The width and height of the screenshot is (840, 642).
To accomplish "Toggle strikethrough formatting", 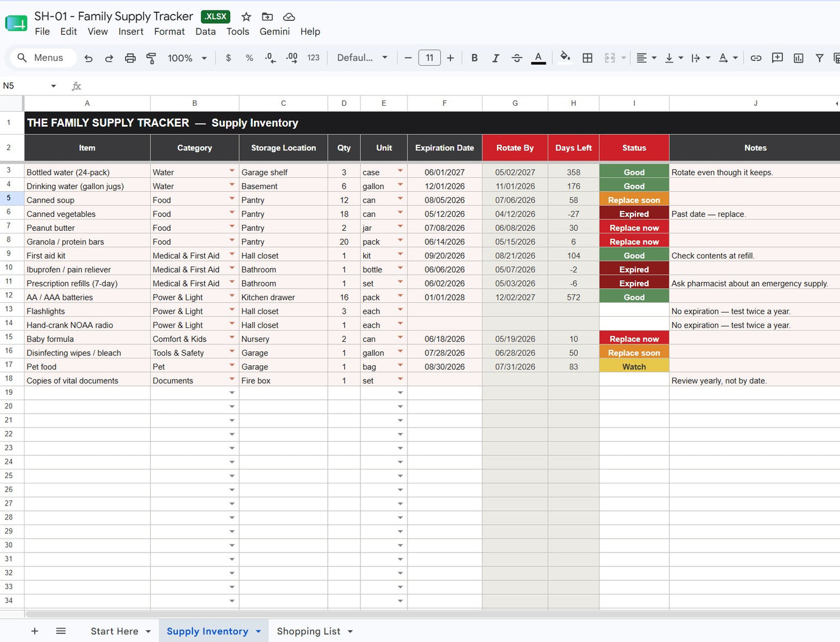I will (x=517, y=58).
